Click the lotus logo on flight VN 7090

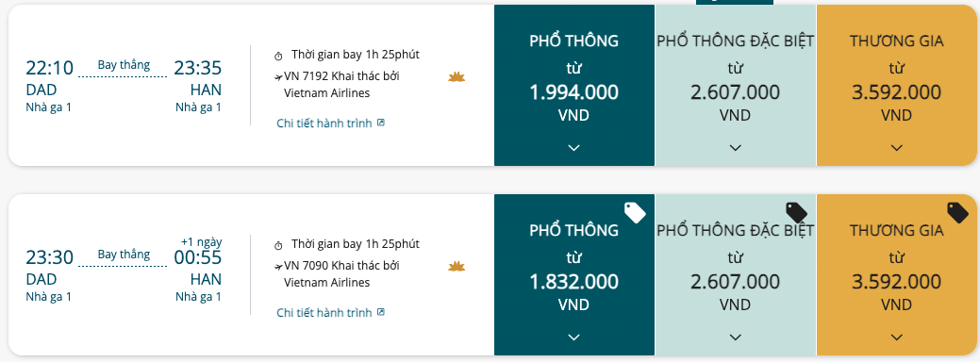click(x=457, y=267)
